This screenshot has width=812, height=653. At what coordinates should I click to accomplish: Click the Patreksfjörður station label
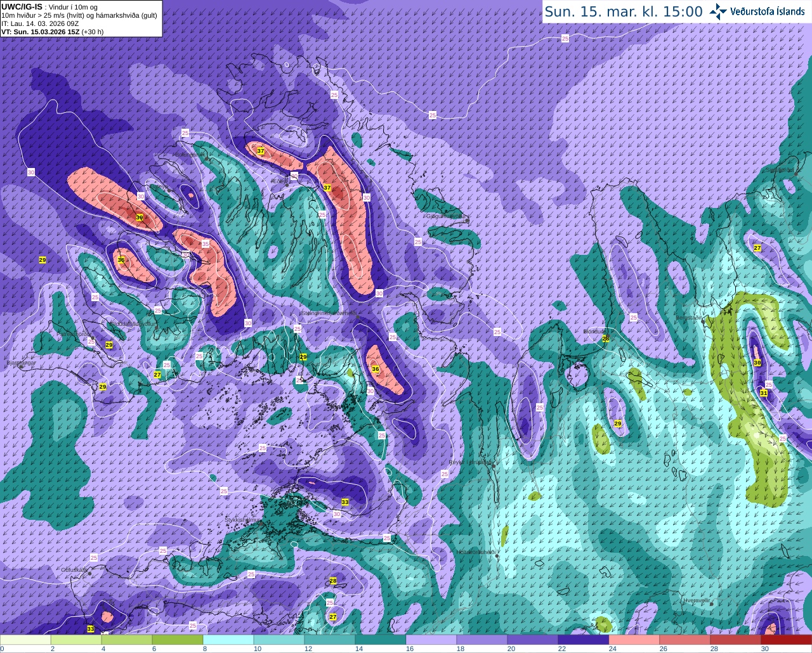74,333
